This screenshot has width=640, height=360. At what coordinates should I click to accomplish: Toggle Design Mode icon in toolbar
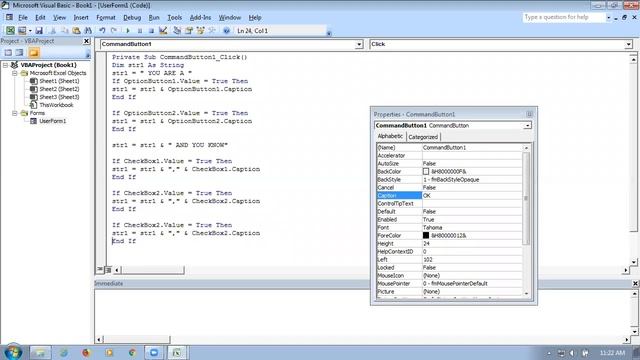click(163, 31)
